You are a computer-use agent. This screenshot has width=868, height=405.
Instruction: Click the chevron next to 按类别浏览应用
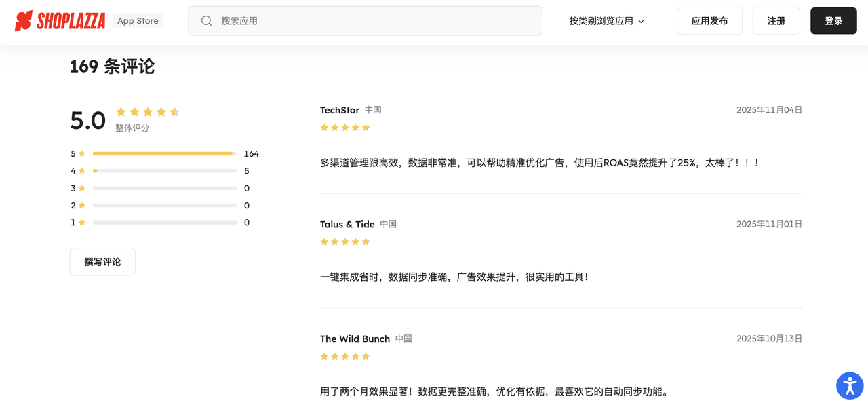(642, 22)
